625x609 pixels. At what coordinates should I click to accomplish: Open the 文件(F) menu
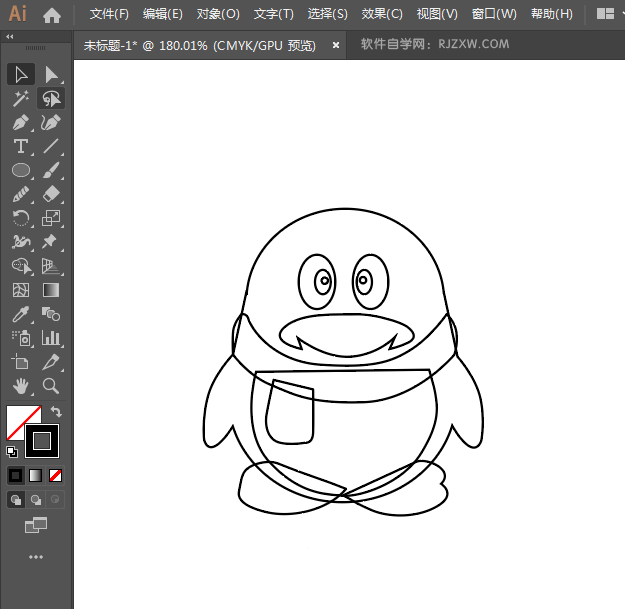tap(109, 14)
